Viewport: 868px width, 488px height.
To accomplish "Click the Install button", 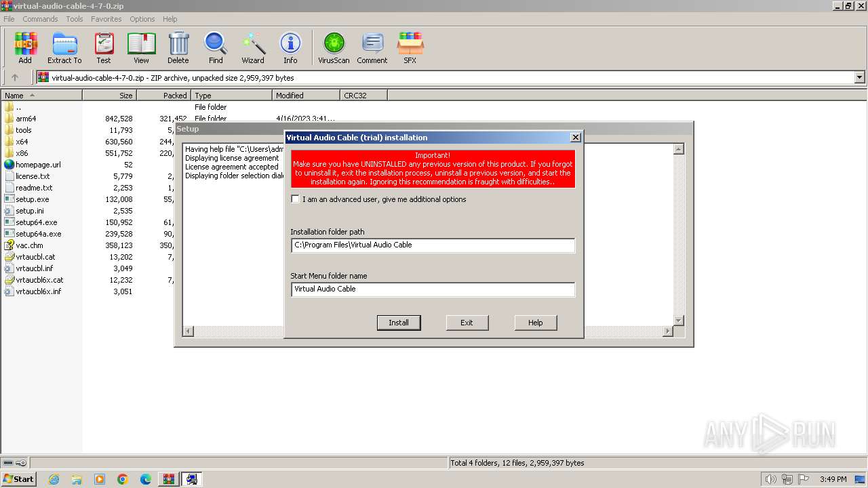I will (x=399, y=323).
